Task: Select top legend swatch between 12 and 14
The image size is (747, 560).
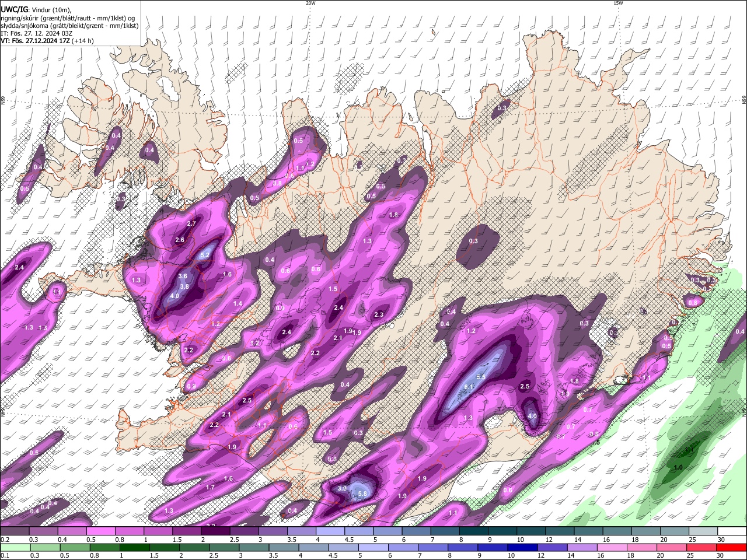Action: point(559,531)
